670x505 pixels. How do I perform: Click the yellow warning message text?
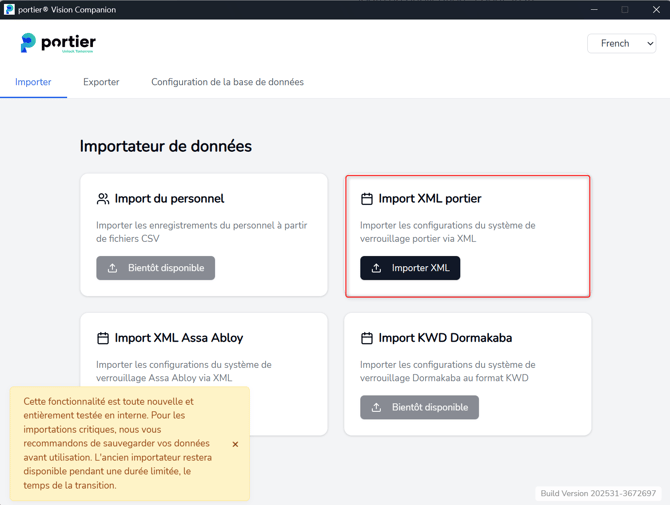tap(118, 443)
